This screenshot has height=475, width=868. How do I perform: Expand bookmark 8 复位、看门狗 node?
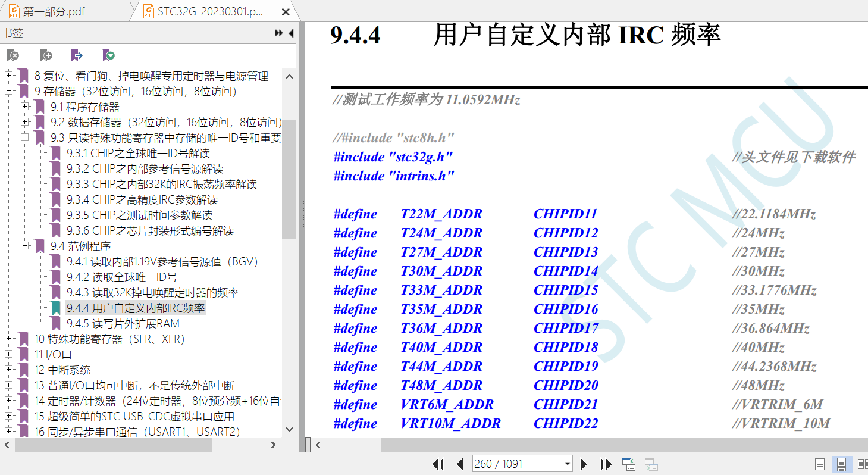click(9, 76)
